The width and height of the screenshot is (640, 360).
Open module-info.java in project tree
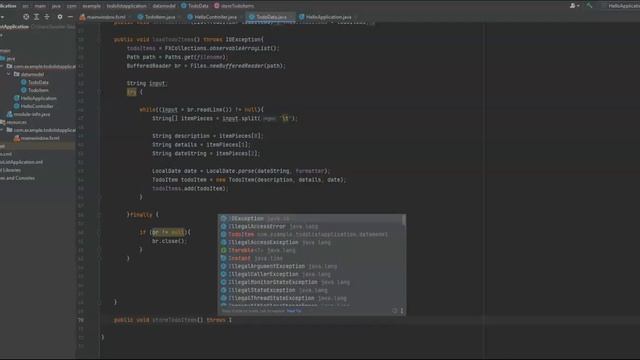(29, 114)
